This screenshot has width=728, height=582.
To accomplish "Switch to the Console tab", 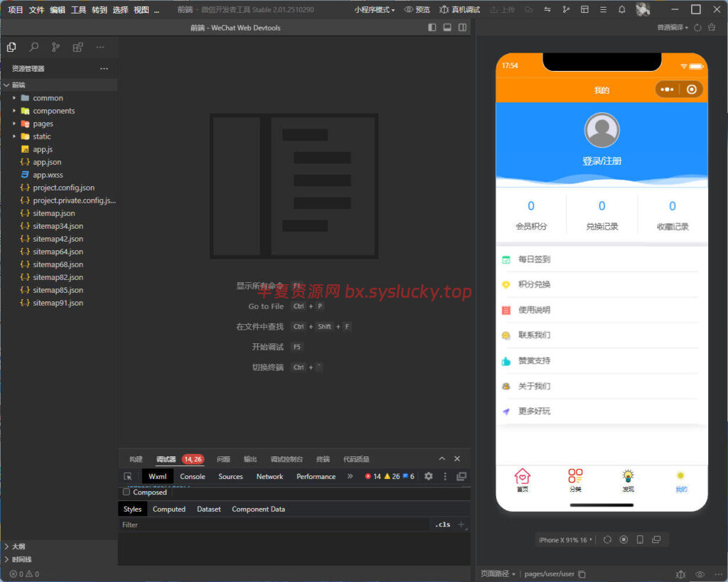I will 192,476.
